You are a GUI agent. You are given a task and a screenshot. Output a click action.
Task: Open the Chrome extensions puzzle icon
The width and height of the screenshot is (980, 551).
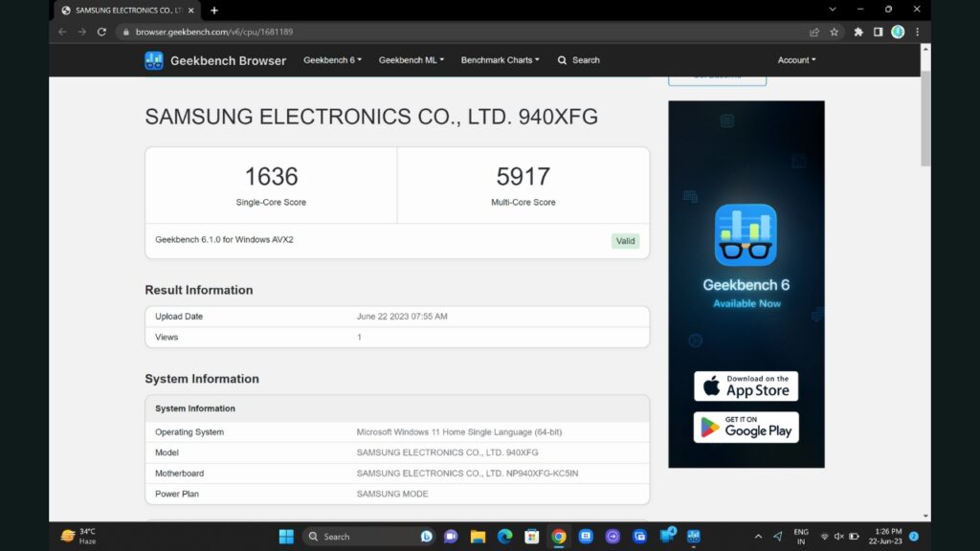click(858, 32)
